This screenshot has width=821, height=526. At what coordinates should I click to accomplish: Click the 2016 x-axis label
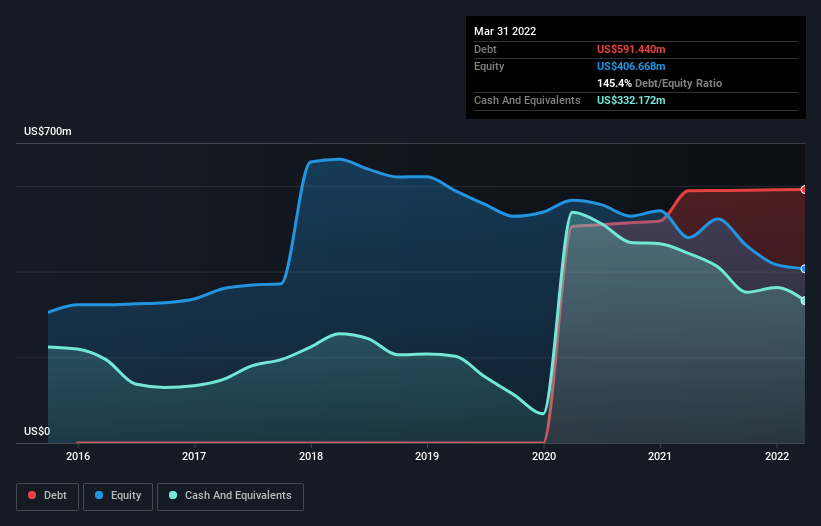[78, 456]
